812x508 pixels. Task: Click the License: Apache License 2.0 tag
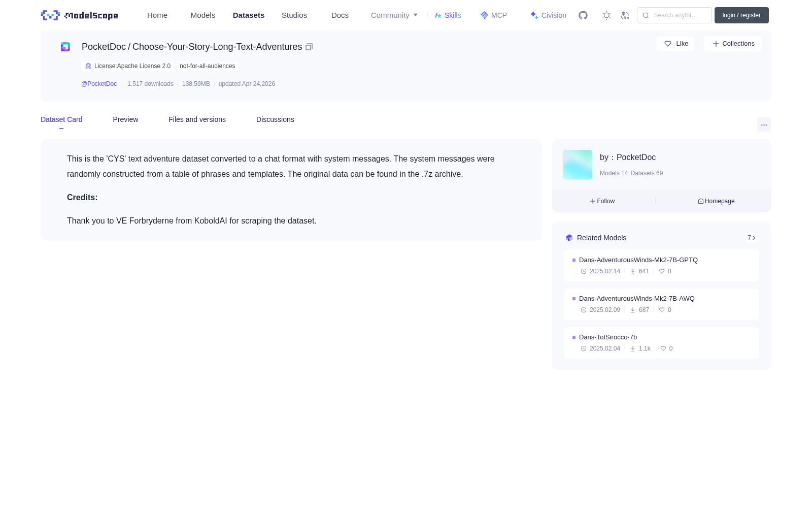coord(127,66)
